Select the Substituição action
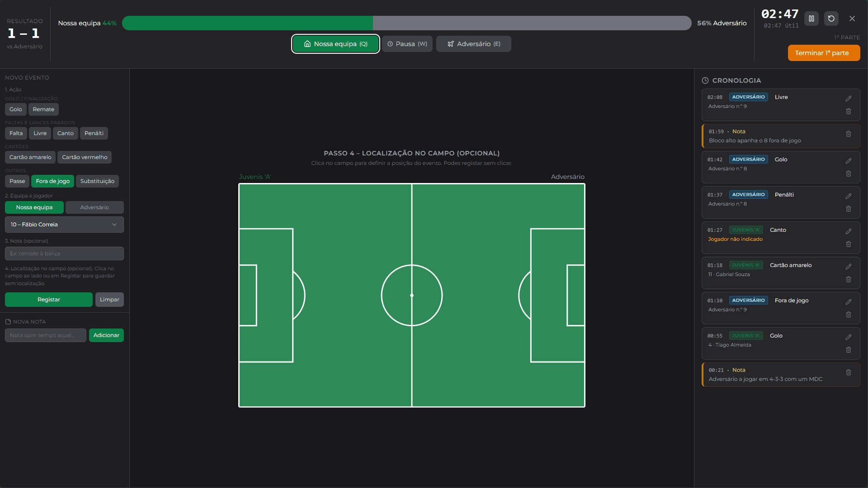Image resolution: width=868 pixels, height=488 pixels. point(97,181)
